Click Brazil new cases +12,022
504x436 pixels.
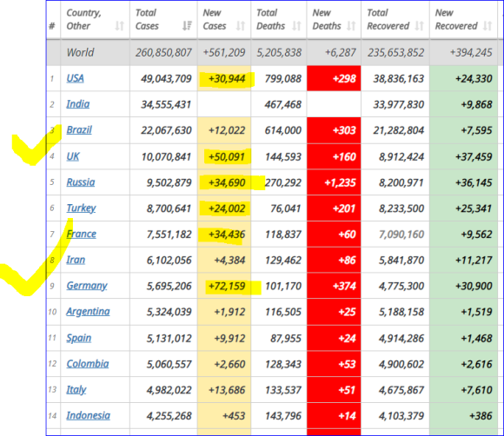point(227,130)
